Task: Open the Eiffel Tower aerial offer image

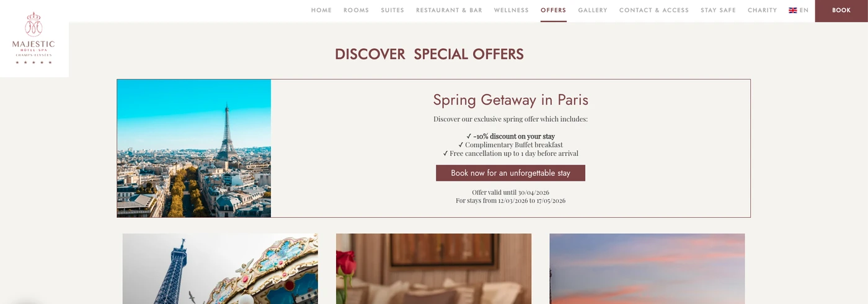Action: (x=194, y=149)
